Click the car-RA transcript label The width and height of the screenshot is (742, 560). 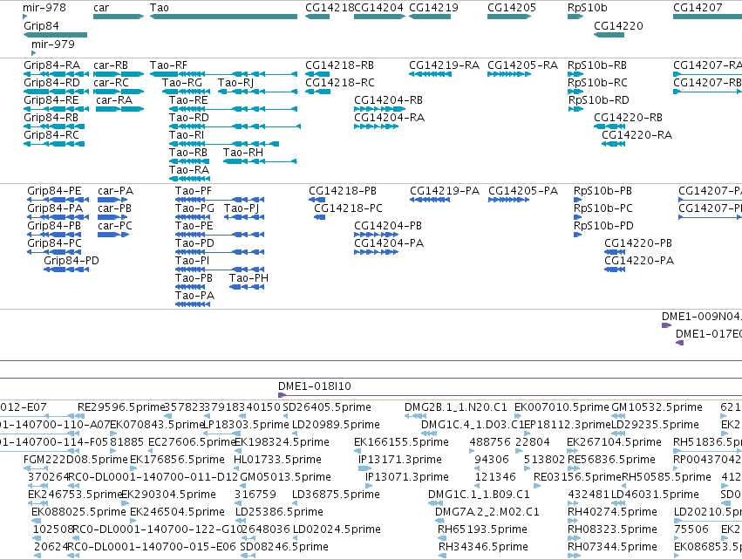click(x=114, y=100)
